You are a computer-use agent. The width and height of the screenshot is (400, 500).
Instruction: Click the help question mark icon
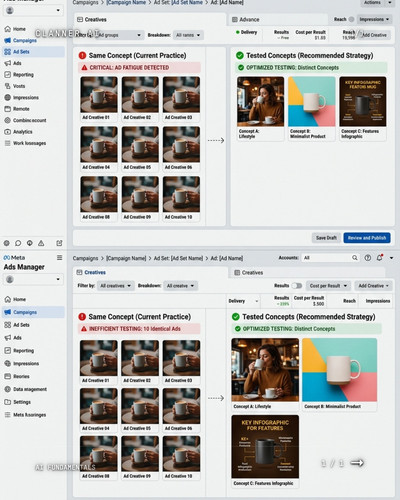point(368,258)
